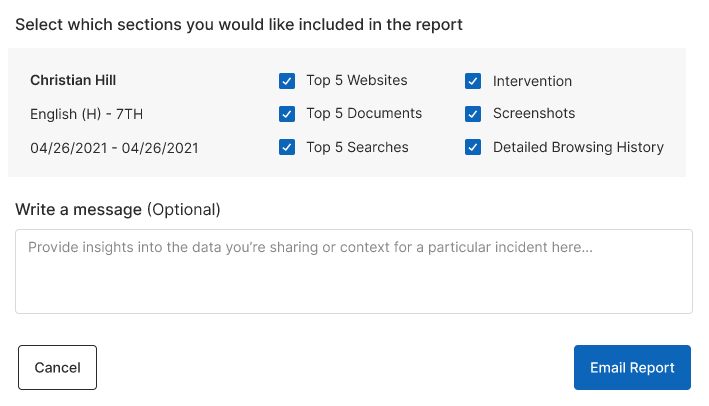Viewport: 709px width, 406px height.
Task: Toggle the Screenshots checkbox
Action: 473,114
